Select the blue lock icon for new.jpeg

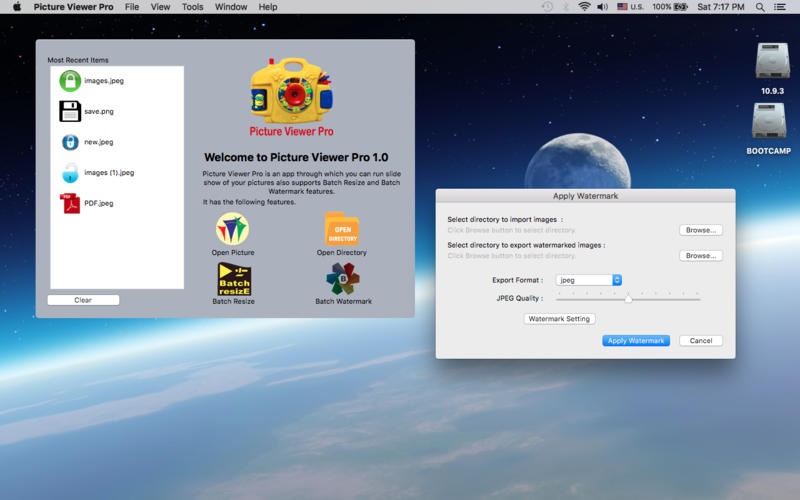70,142
